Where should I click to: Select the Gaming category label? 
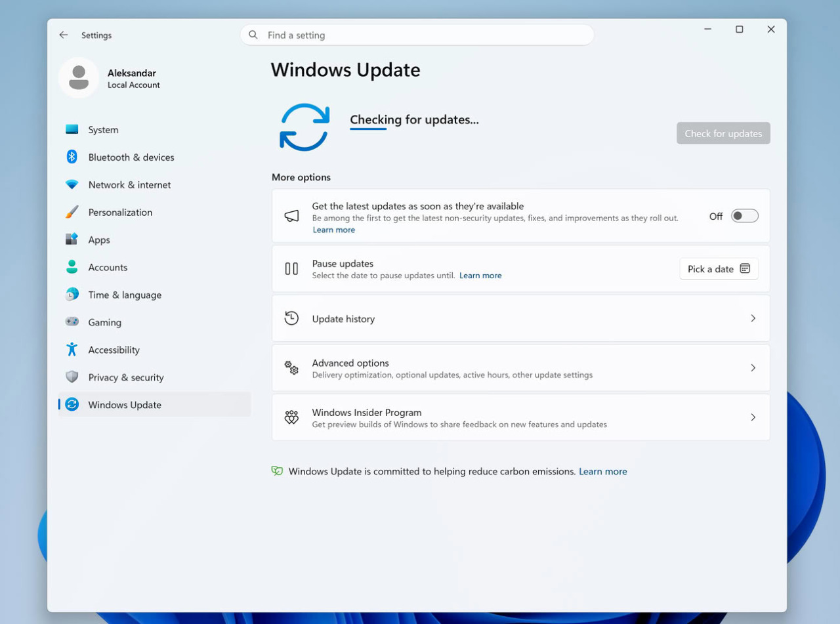(105, 322)
